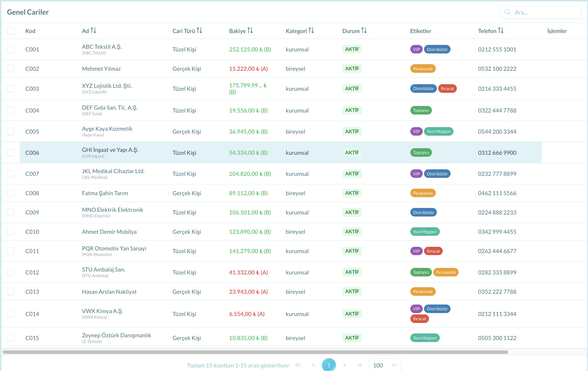Click Yeni Müşteri tag on Ayşe Kaya row
The height and width of the screenshot is (371, 588).
pyautogui.click(x=439, y=131)
